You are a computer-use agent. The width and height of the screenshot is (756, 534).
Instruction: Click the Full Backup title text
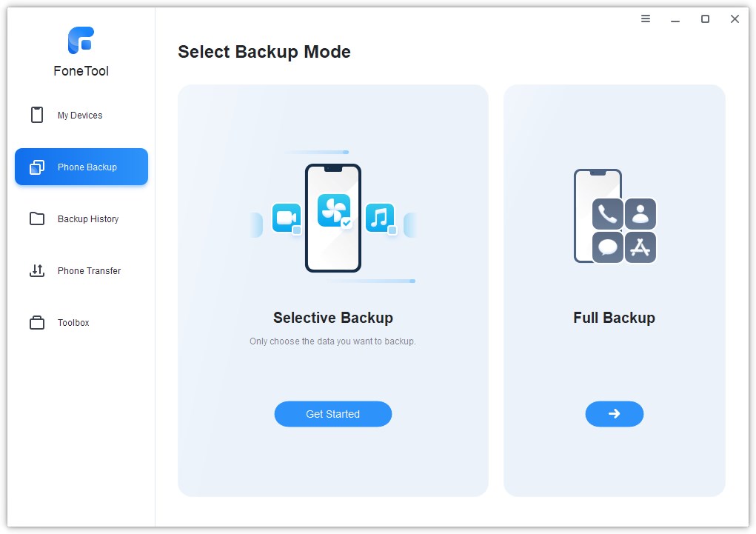click(x=614, y=318)
